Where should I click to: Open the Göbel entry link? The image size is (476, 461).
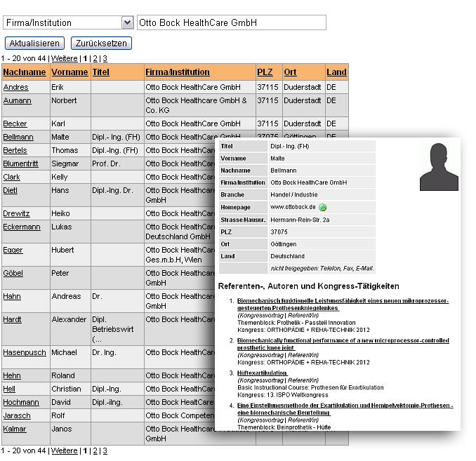click(x=13, y=273)
